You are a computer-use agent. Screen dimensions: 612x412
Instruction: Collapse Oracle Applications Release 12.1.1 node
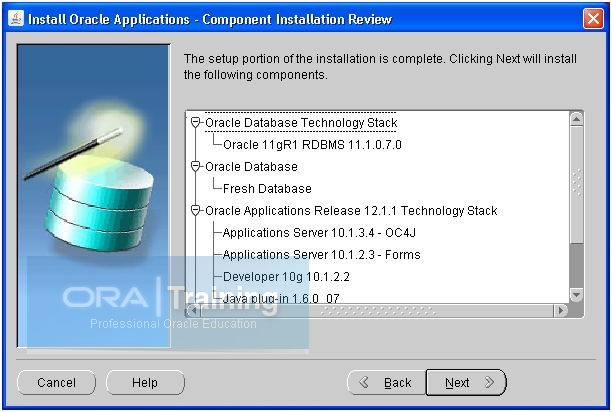point(196,211)
